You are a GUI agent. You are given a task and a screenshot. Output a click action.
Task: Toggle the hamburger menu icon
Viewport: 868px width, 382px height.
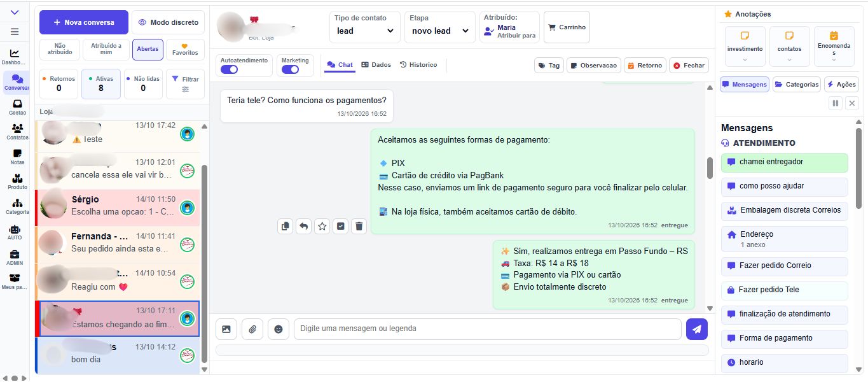pyautogui.click(x=15, y=31)
